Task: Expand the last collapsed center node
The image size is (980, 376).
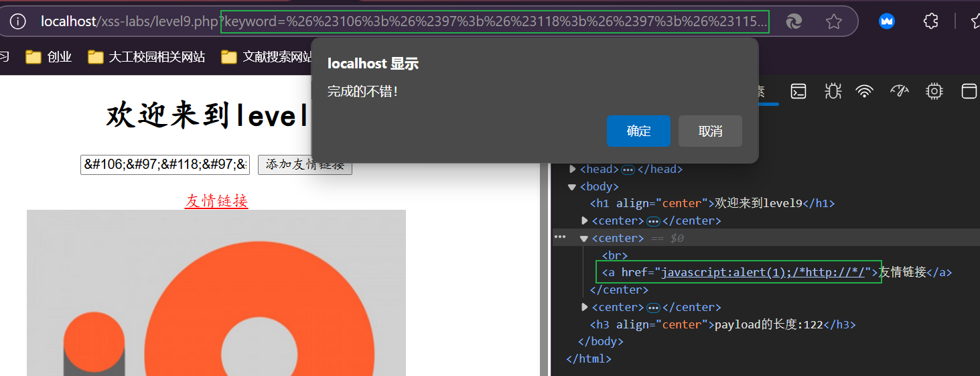Action: (584, 307)
